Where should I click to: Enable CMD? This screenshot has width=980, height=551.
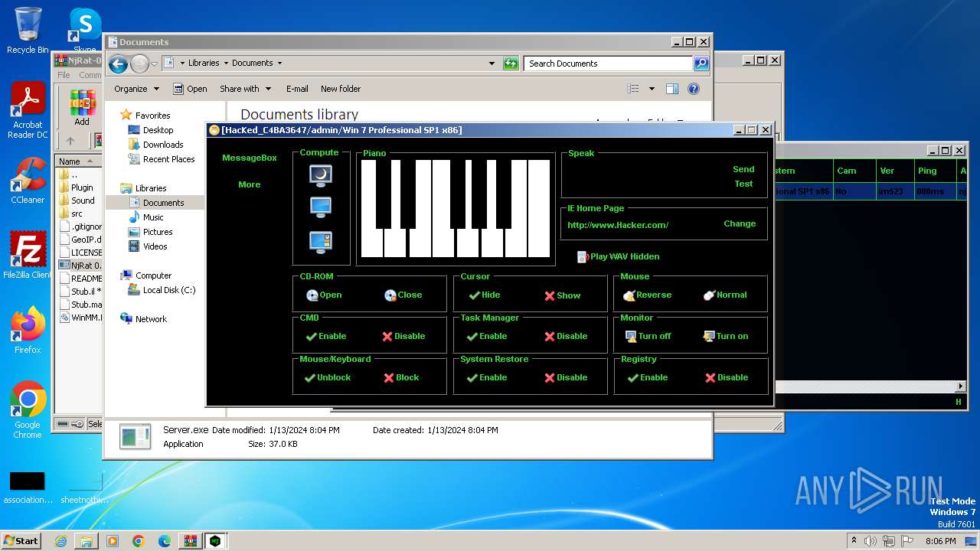[x=326, y=336]
